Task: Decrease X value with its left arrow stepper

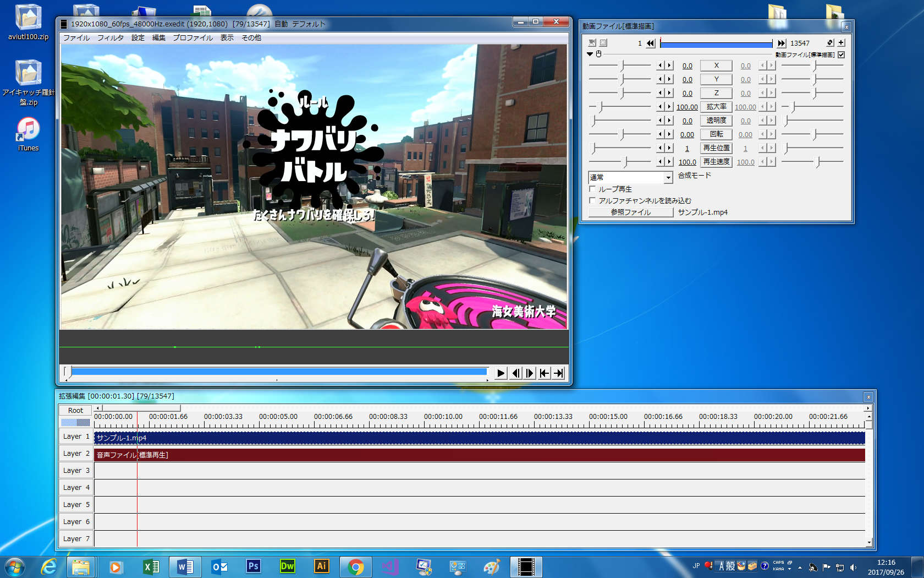Action: pos(660,66)
